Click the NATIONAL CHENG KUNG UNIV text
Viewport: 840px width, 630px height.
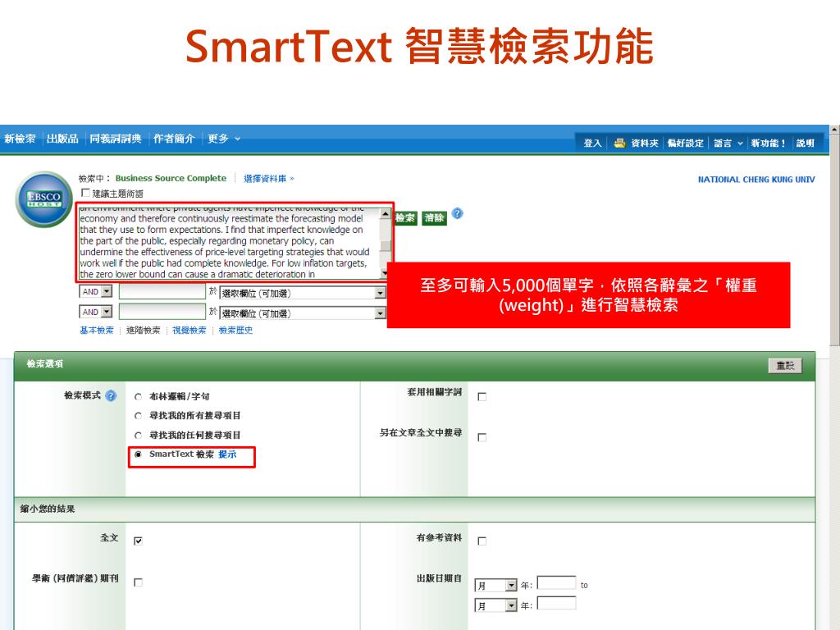point(756,180)
